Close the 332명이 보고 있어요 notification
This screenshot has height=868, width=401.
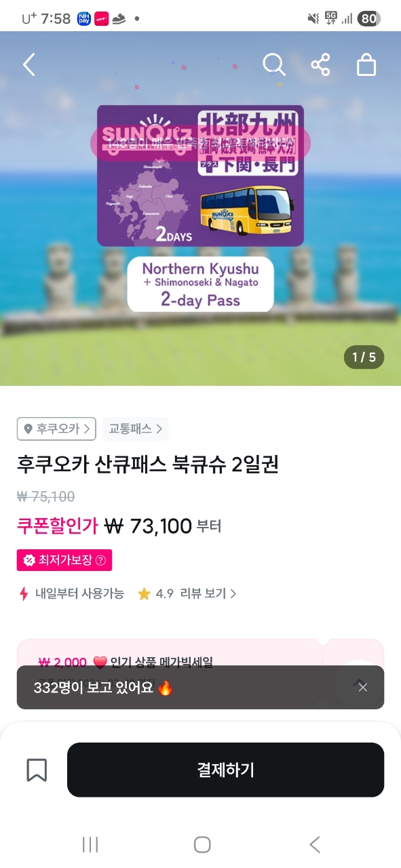pyautogui.click(x=363, y=688)
